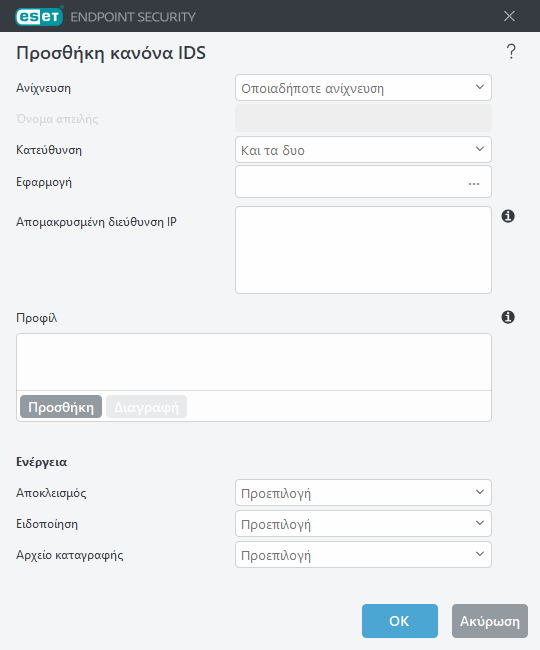
Task: Open the Ανίχνευση dropdown
Action: pos(363,87)
